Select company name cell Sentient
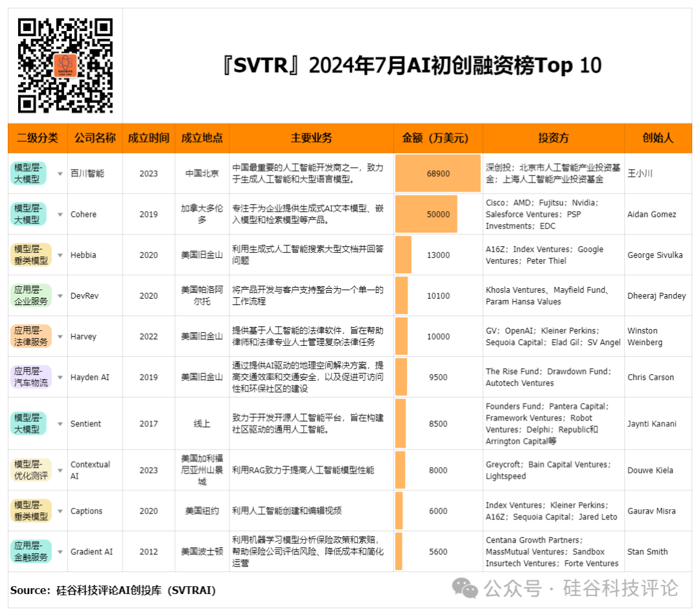Image resolution: width=700 pixels, height=616 pixels. coord(95,424)
